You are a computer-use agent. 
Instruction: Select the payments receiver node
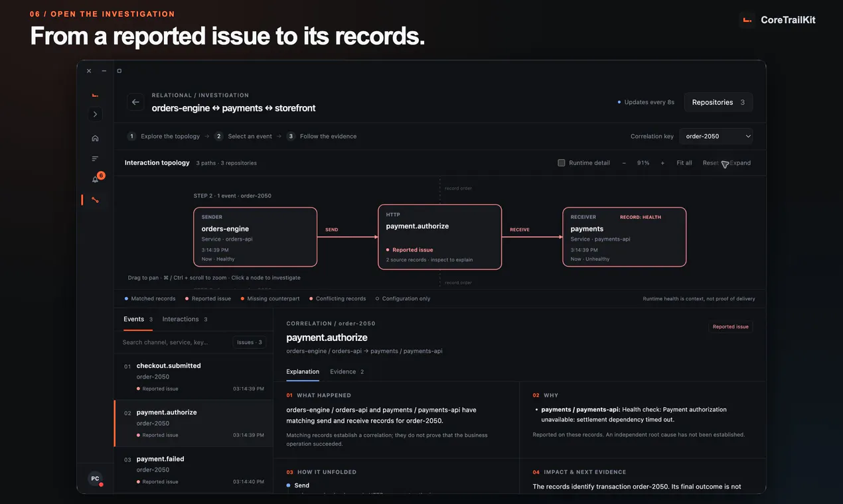point(624,237)
